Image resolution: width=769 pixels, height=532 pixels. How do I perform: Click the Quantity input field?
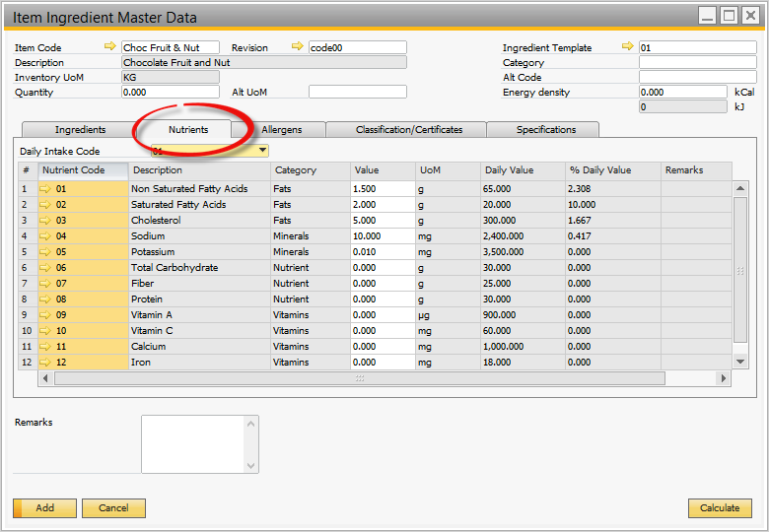(171, 92)
